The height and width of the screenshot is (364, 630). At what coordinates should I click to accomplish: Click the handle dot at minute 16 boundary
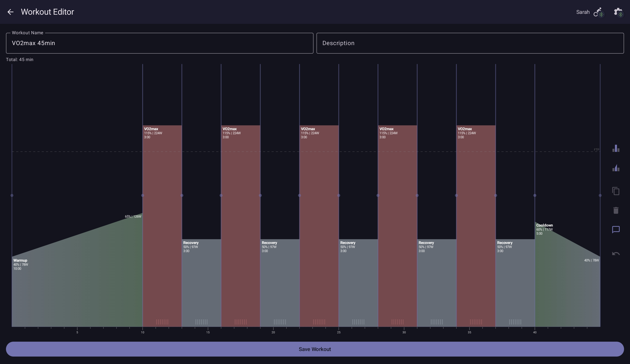[x=221, y=195]
